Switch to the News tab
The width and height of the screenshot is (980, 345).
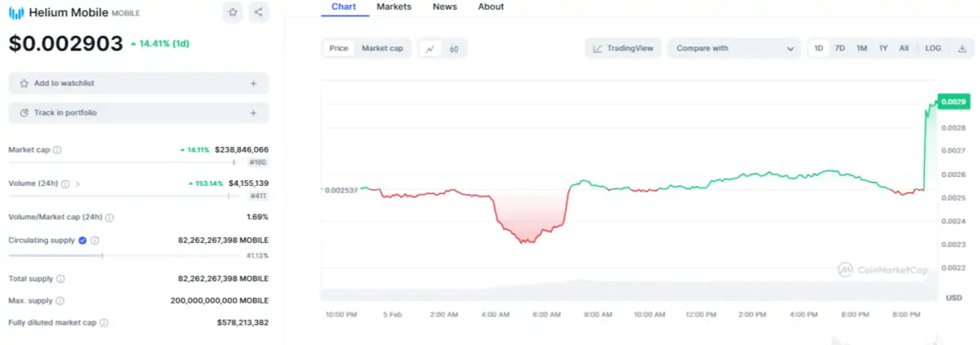point(445,7)
